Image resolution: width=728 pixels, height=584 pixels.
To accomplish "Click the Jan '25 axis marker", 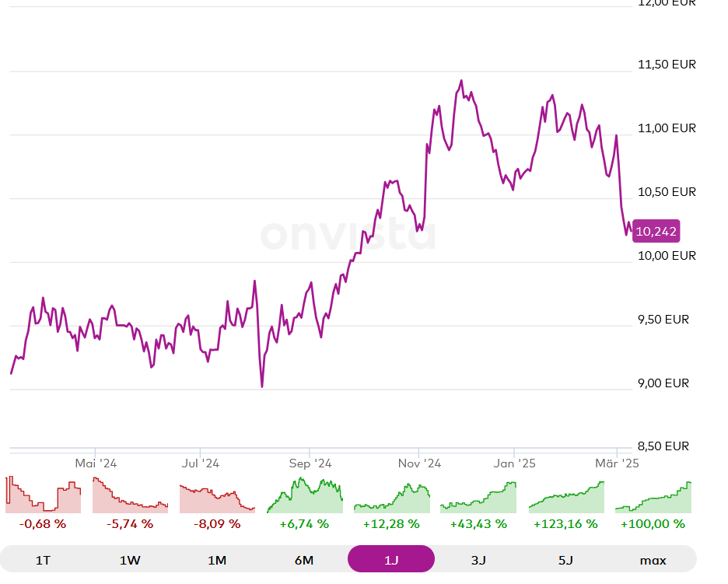I will coord(514,463).
